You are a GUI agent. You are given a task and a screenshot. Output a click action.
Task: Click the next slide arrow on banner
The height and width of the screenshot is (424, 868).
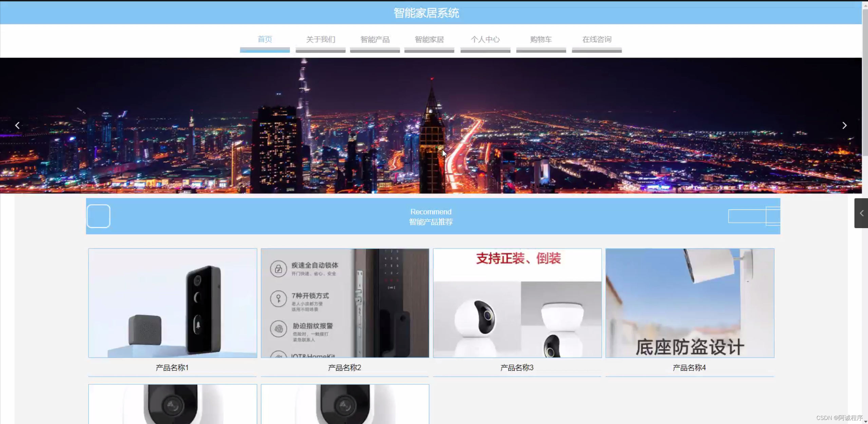[844, 126]
